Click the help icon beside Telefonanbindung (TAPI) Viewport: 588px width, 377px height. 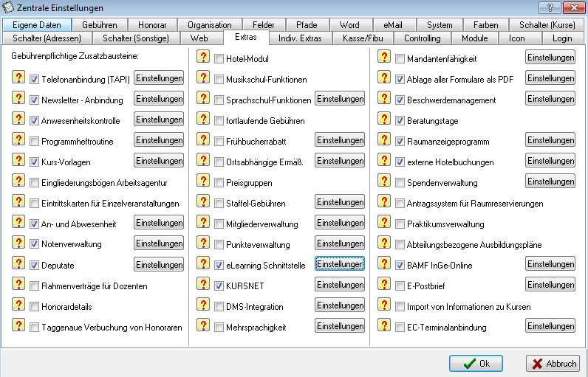(18, 77)
